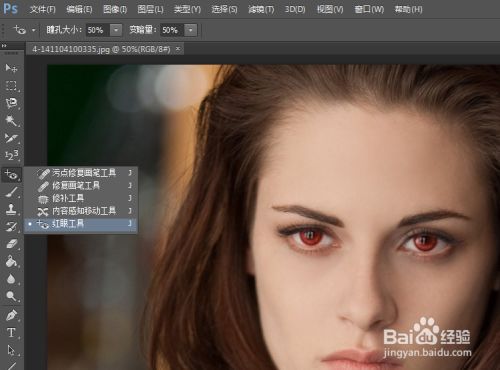Viewport: 500px width, 370px height.
Task: Select the Move tool
Action: click(x=11, y=68)
